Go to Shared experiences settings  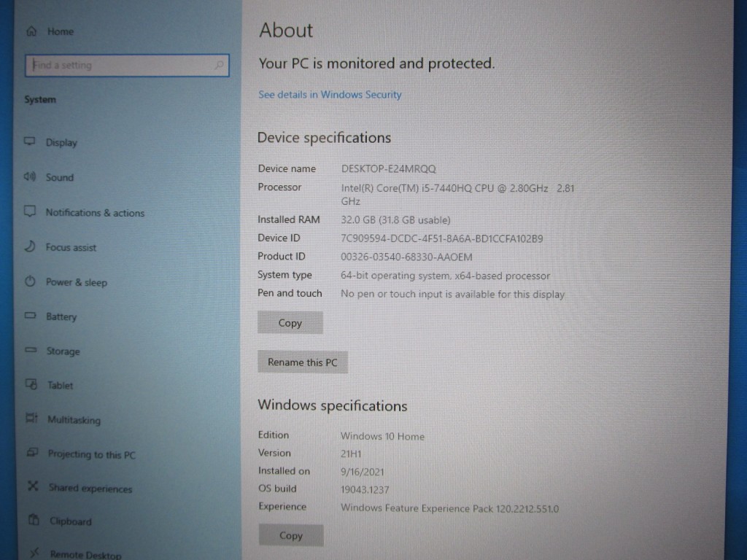click(90, 489)
